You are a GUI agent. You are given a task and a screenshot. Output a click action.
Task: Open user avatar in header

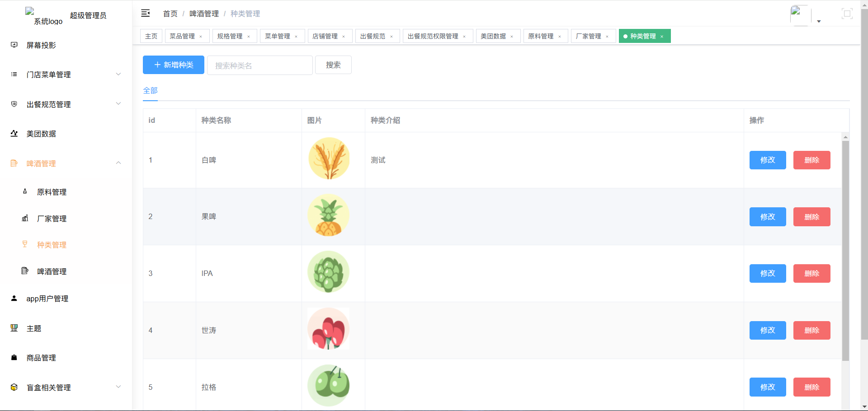coord(800,15)
